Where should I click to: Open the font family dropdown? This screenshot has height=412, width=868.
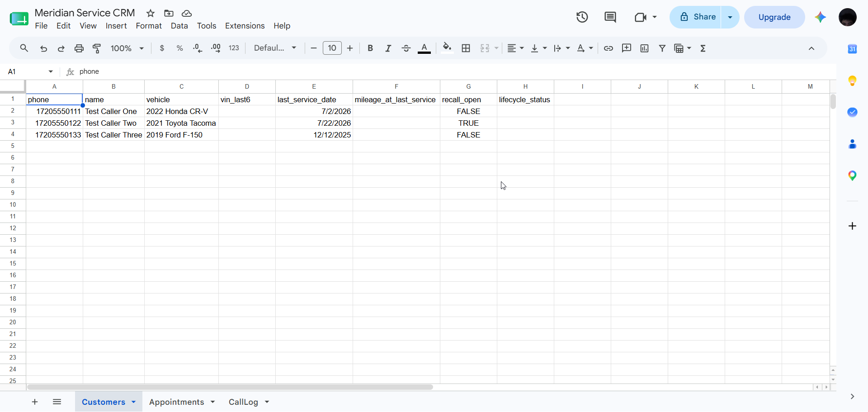point(275,48)
